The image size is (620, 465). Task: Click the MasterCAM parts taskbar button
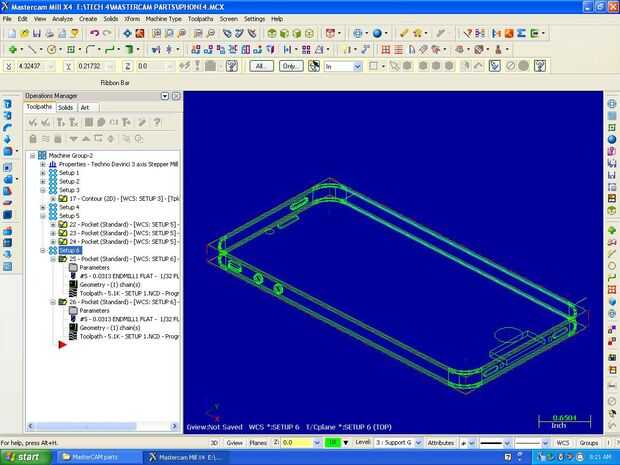pos(98,457)
